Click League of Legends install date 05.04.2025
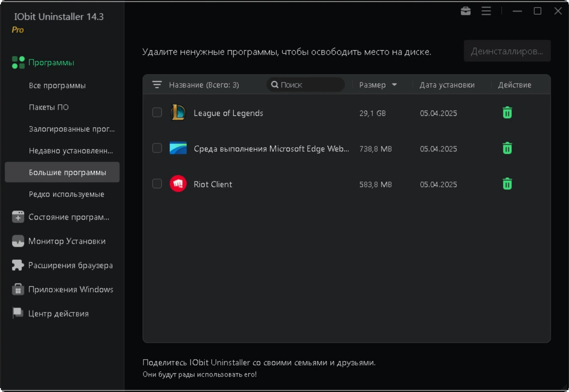This screenshot has width=569, height=392. [x=439, y=113]
